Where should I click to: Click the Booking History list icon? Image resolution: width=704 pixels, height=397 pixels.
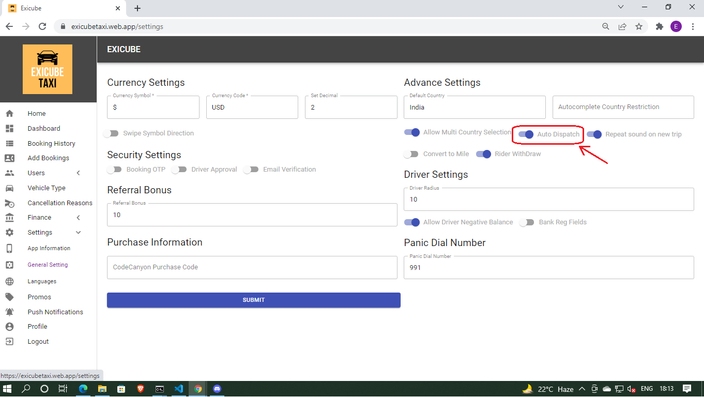(x=9, y=143)
